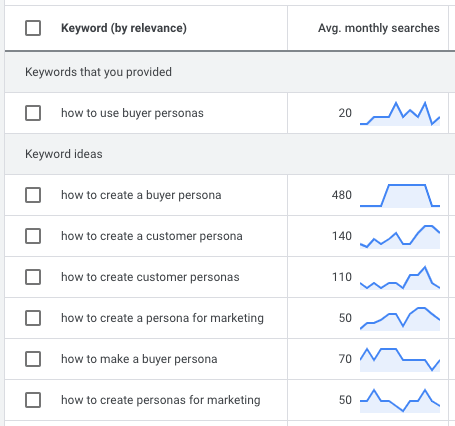Tick 'how to create a customer persona' checkbox
The width and height of the screenshot is (455, 426).
coord(33,236)
